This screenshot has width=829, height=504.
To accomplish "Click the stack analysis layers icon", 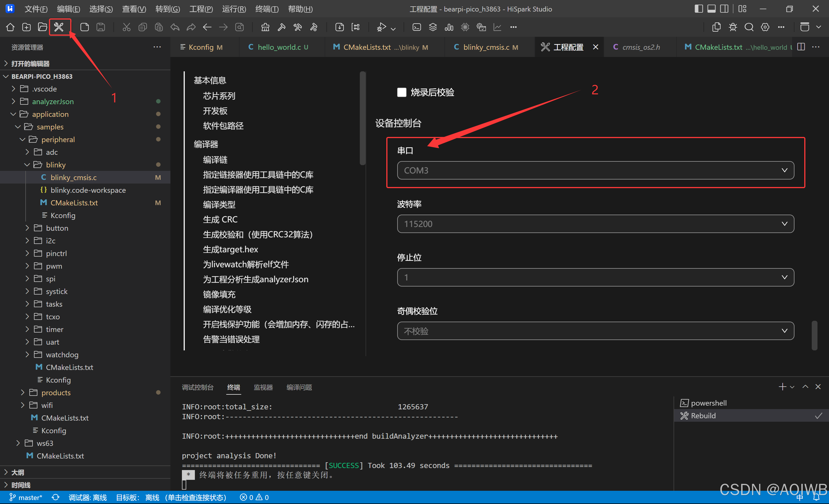I will click(433, 27).
